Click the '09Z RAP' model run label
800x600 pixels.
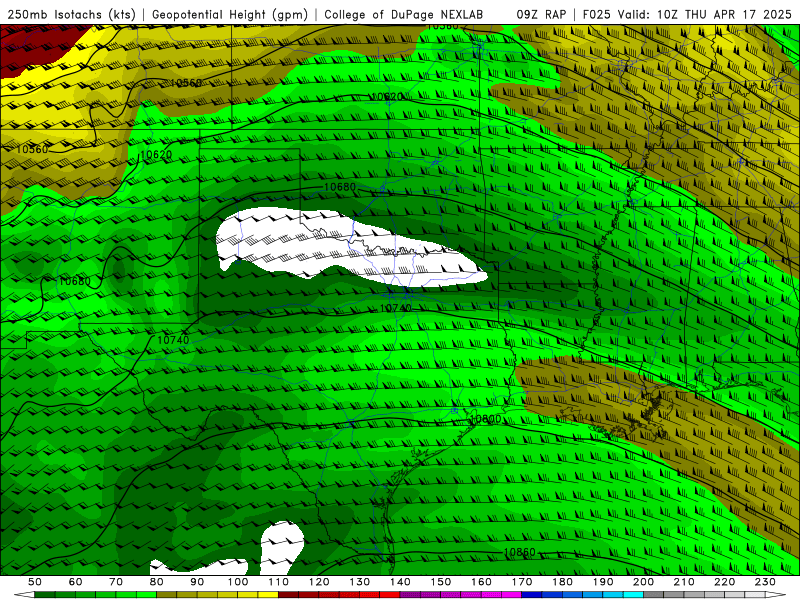(541, 15)
